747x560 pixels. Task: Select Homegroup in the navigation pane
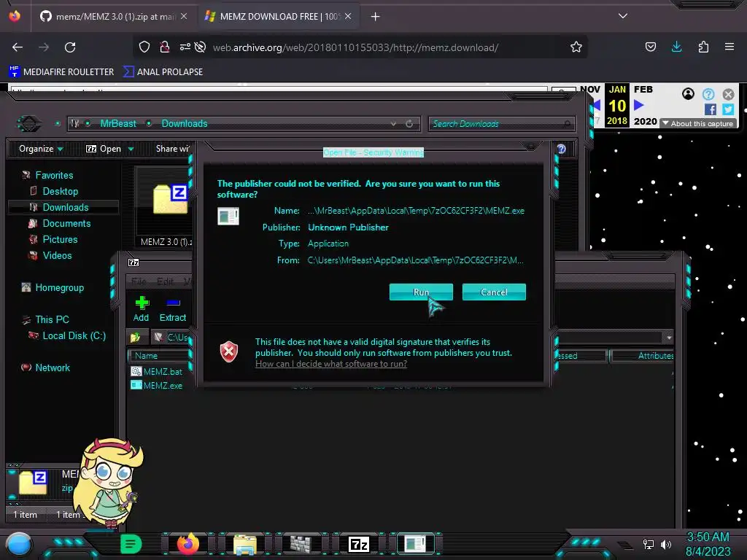[59, 287]
